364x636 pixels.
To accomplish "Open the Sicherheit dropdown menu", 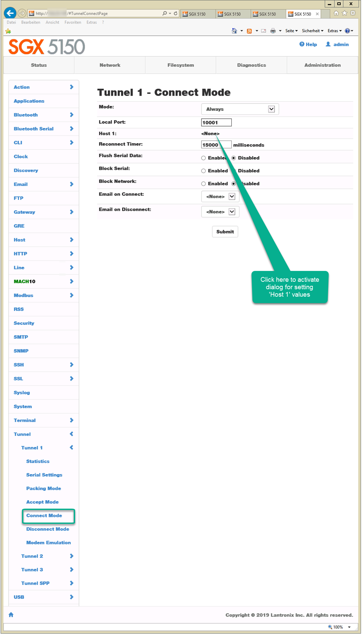I will click(313, 31).
